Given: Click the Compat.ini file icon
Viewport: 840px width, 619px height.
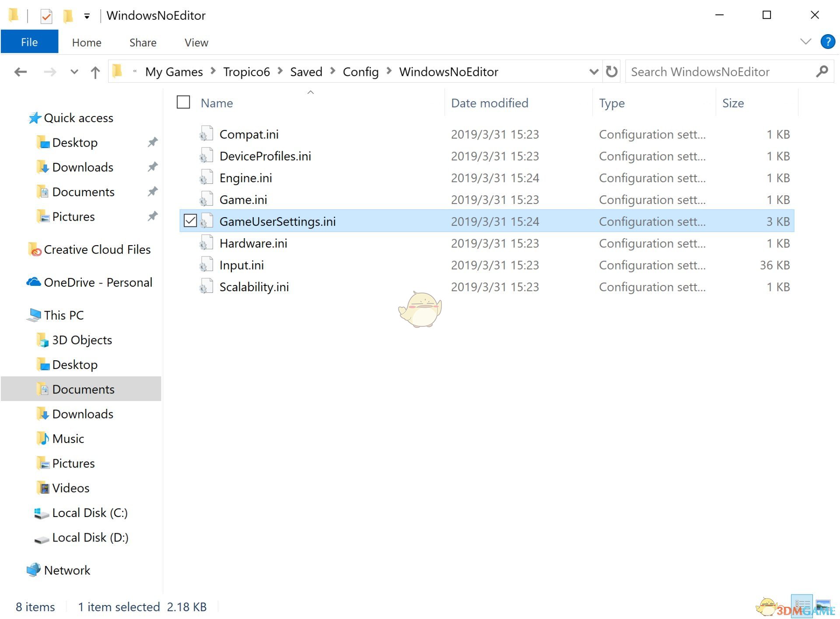Looking at the screenshot, I should pos(206,134).
